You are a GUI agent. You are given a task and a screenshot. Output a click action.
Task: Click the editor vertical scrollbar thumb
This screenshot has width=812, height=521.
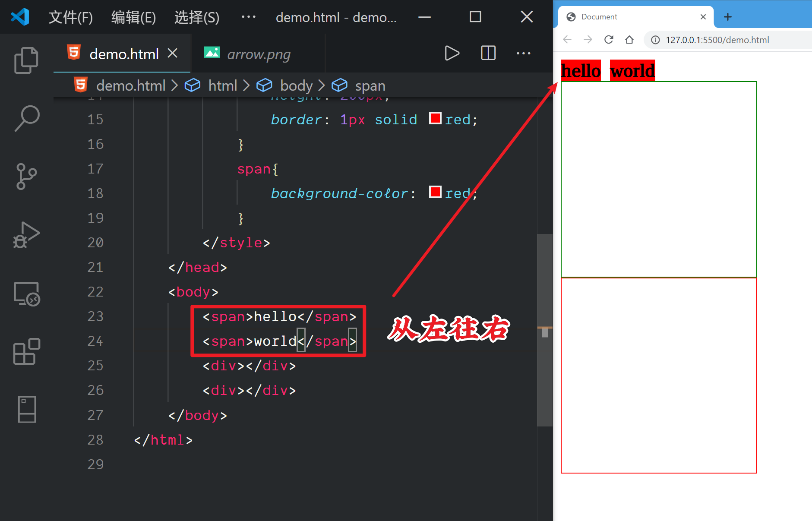coord(545,330)
